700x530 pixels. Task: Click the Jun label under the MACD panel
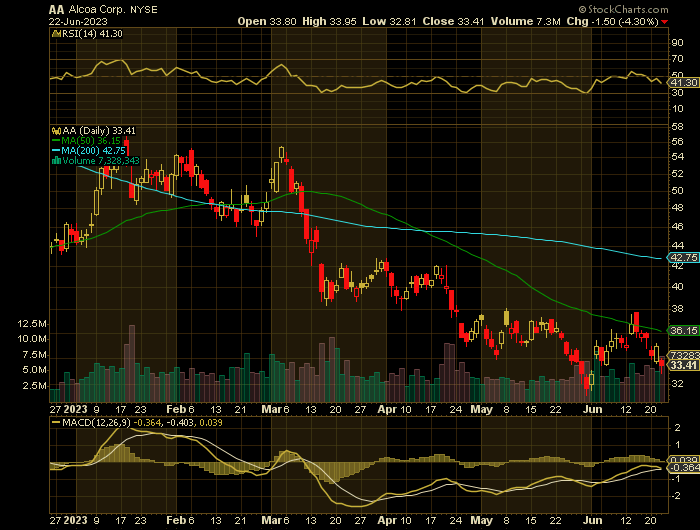pyautogui.click(x=592, y=521)
